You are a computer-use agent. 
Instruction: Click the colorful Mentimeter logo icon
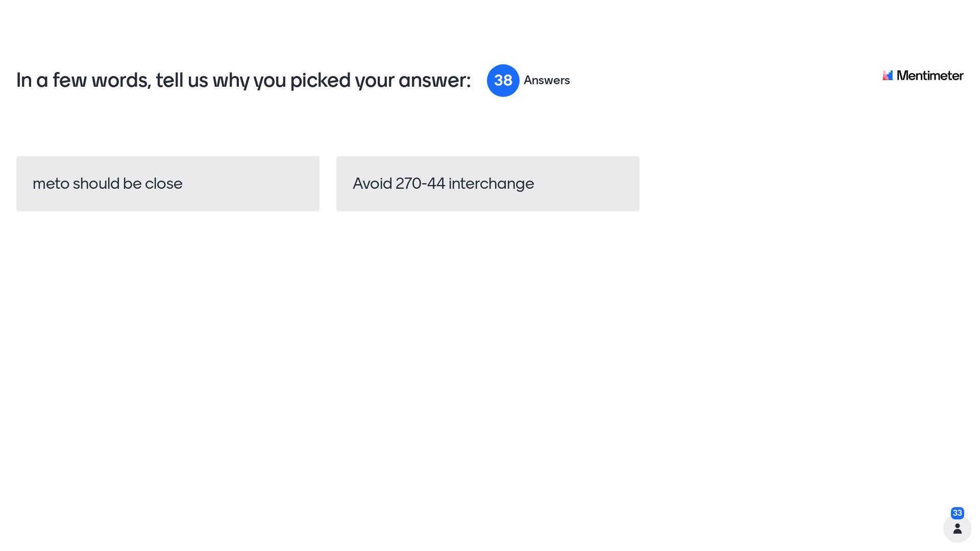coord(888,76)
